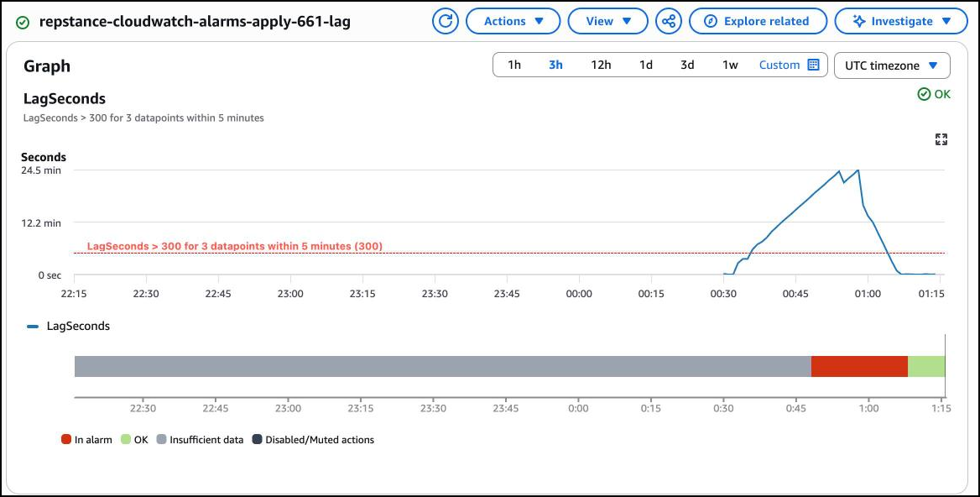The width and height of the screenshot is (980, 497).
Task: Toggle the LagSeconds legend entry
Action: [70, 326]
